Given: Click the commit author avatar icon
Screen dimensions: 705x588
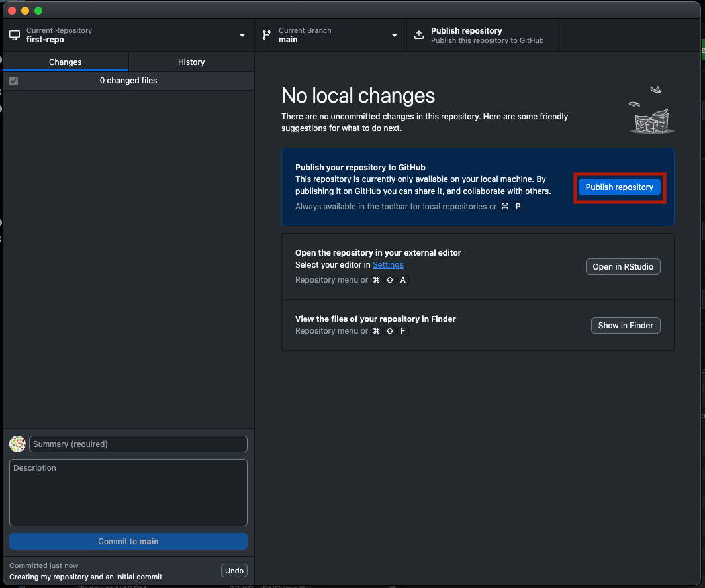Looking at the screenshot, I should (18, 444).
